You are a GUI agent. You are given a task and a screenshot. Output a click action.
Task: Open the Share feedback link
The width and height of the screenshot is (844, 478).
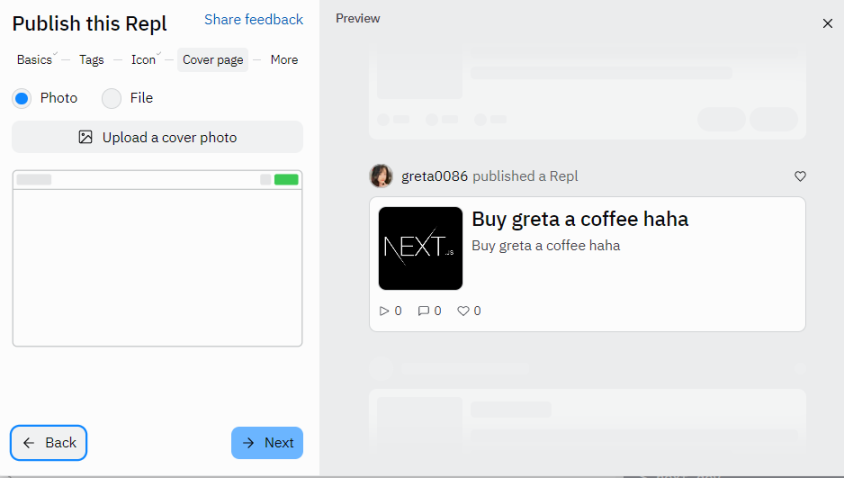point(253,20)
